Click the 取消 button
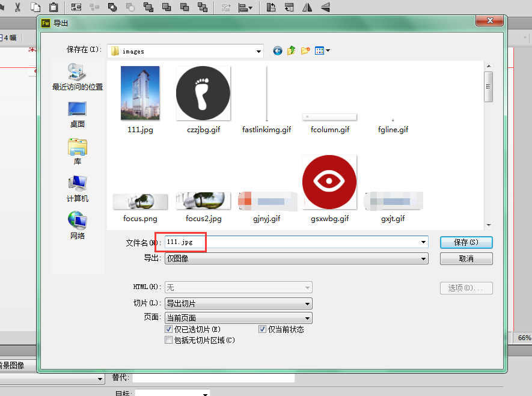 pyautogui.click(x=466, y=258)
